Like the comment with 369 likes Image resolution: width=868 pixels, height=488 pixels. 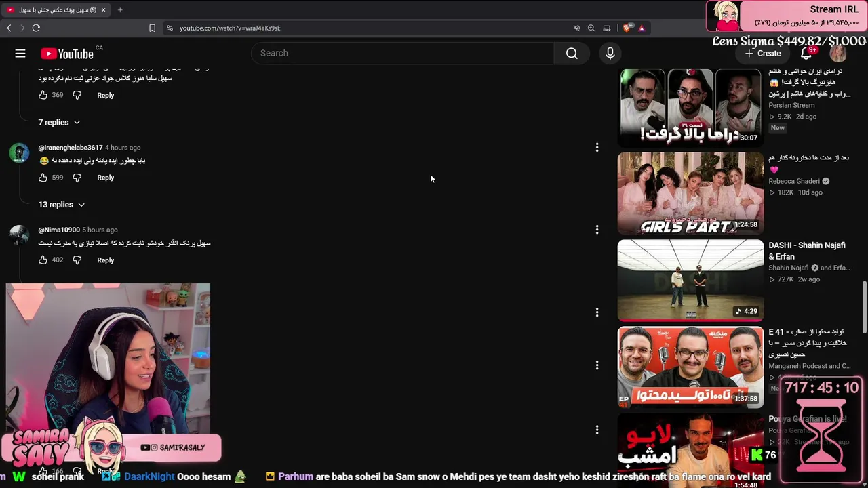[43, 96]
